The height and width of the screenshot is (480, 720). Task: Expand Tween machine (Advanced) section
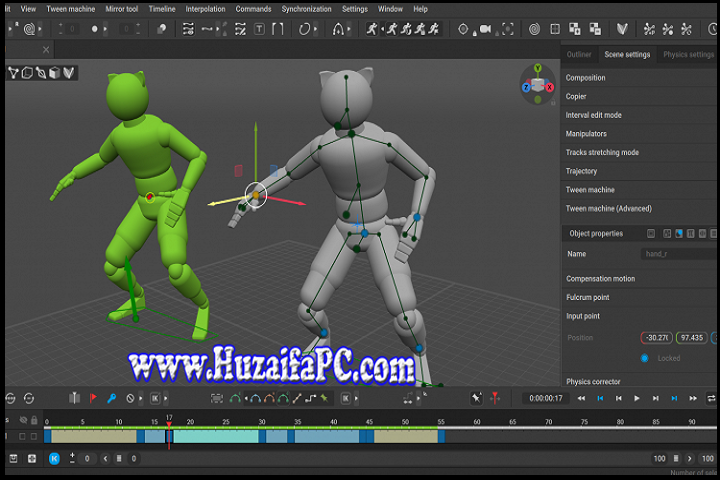[x=638, y=209]
